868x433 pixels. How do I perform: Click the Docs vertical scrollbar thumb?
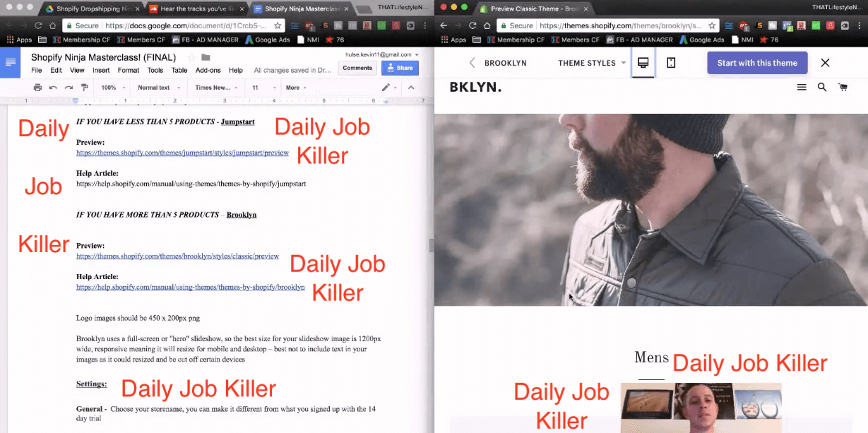(x=431, y=246)
